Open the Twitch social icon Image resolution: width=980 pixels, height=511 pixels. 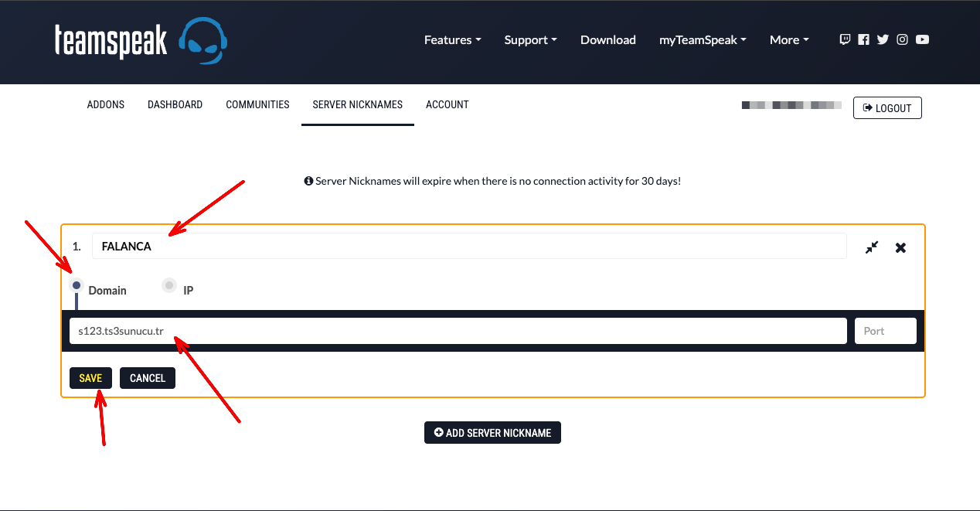[845, 39]
